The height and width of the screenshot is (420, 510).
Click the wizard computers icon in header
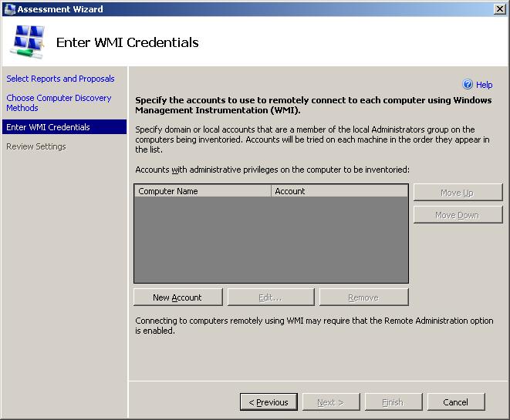(x=29, y=42)
